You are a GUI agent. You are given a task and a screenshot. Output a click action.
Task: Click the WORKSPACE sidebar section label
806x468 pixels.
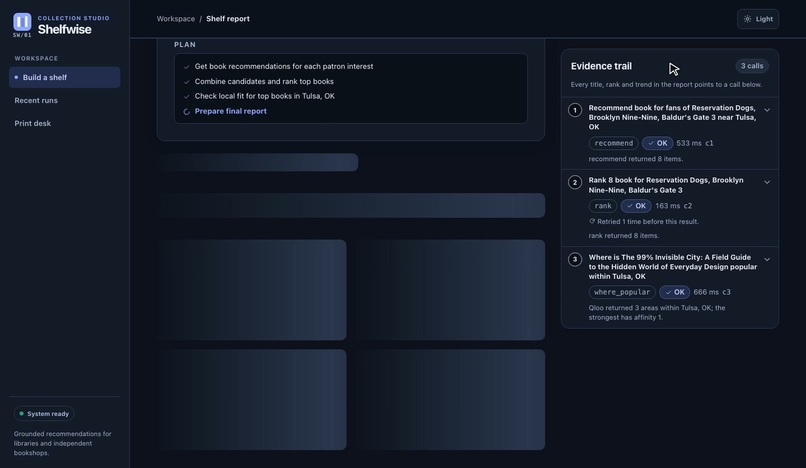(x=36, y=58)
